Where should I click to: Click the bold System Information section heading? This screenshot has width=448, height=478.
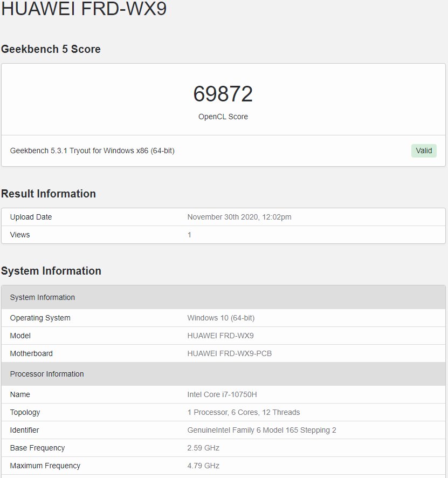click(x=51, y=271)
